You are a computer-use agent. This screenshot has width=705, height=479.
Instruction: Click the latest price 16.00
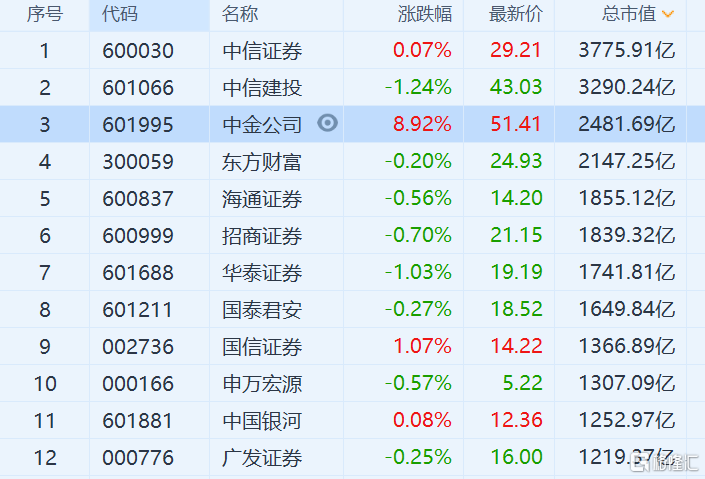(x=517, y=457)
